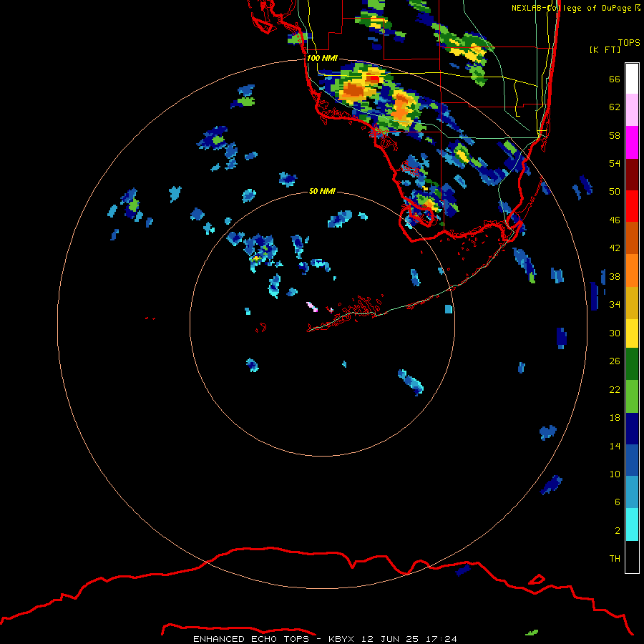The width and height of the screenshot is (644, 644).
Task: Click the [K FT] units label
Action: click(605, 49)
